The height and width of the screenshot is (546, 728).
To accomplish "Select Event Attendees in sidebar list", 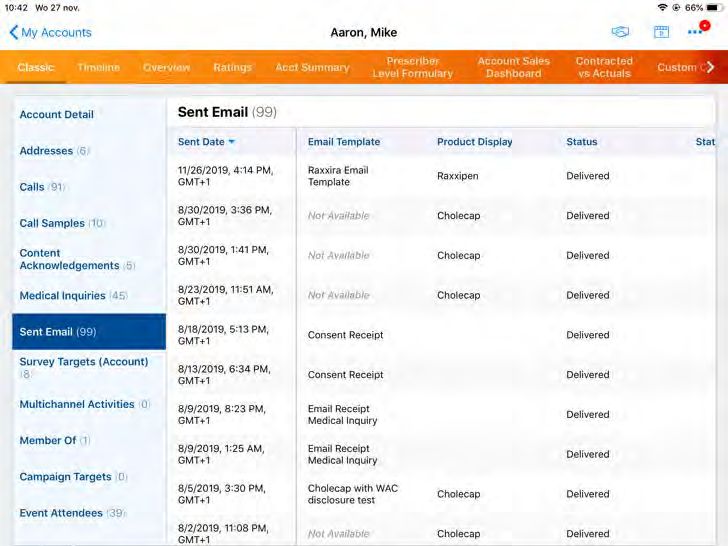I will click(61, 513).
